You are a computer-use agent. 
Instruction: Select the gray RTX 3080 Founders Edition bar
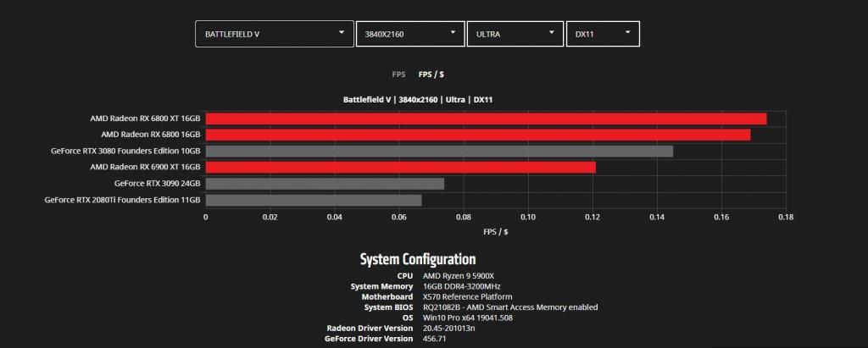[438, 151]
